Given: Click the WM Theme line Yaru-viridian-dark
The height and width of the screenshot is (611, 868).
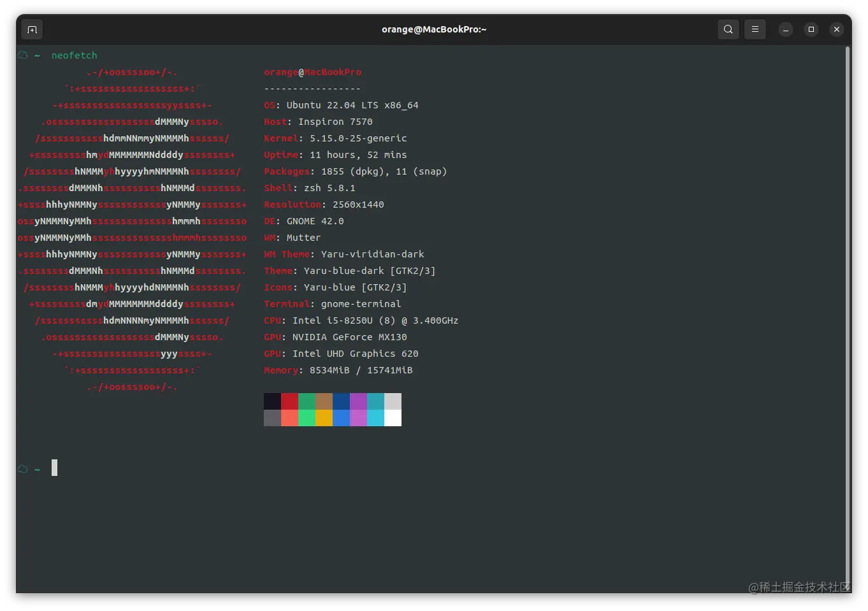Looking at the screenshot, I should click(x=344, y=254).
